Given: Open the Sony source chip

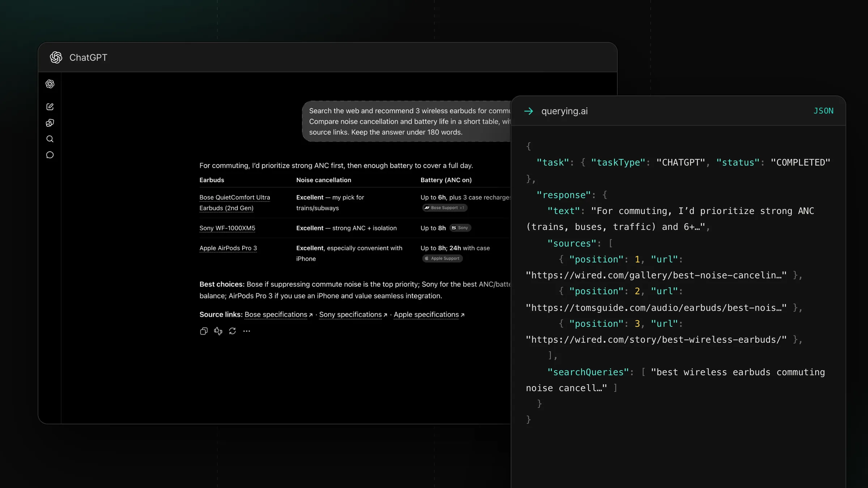Looking at the screenshot, I should [460, 228].
